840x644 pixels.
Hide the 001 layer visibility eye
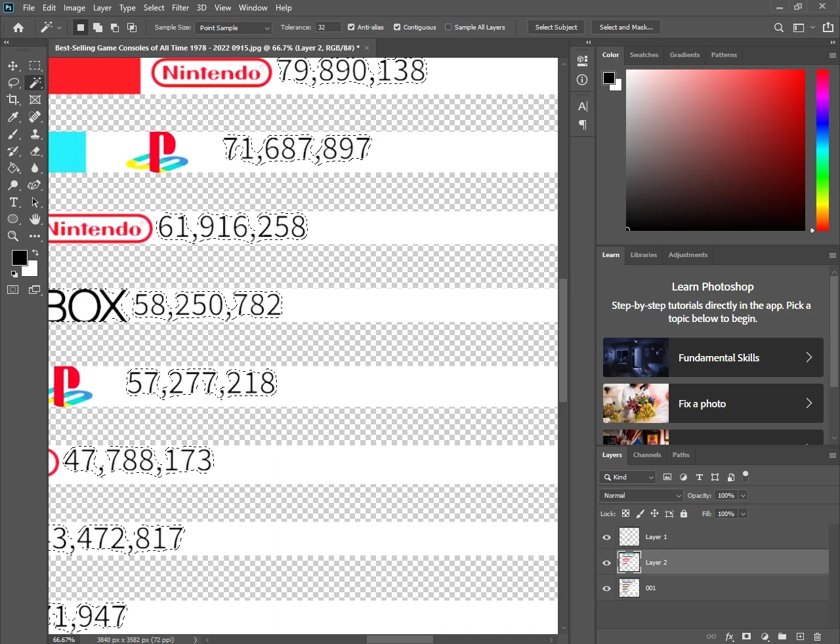[x=606, y=588]
